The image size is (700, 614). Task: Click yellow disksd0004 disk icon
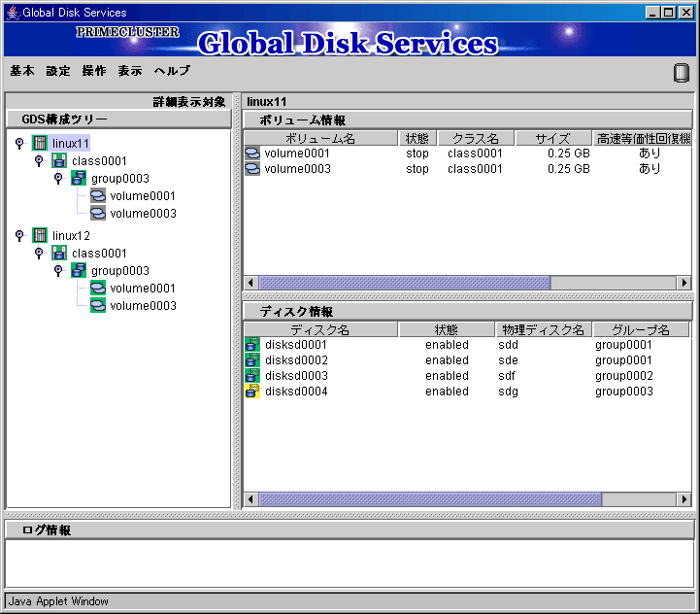252,392
